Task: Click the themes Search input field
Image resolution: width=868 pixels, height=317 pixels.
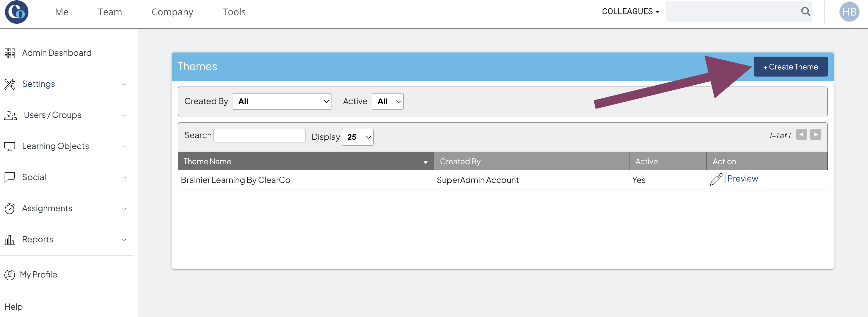Action: pos(259,136)
